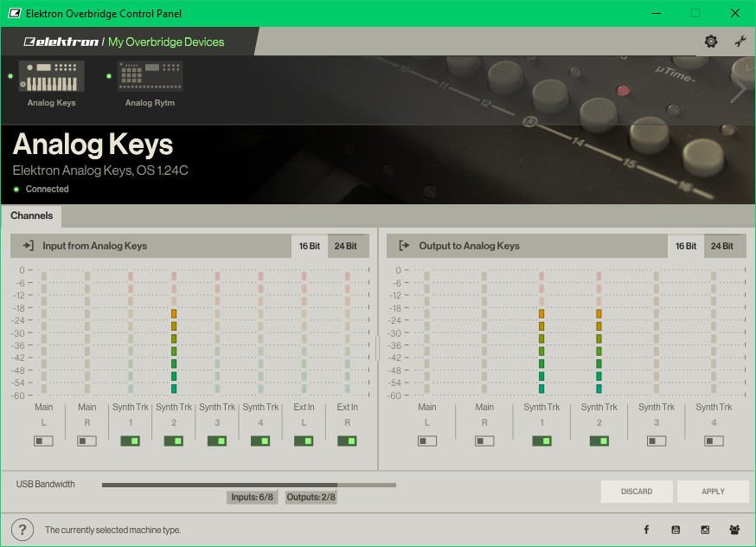Enable the output Synth Trk 4 toggle

714,441
